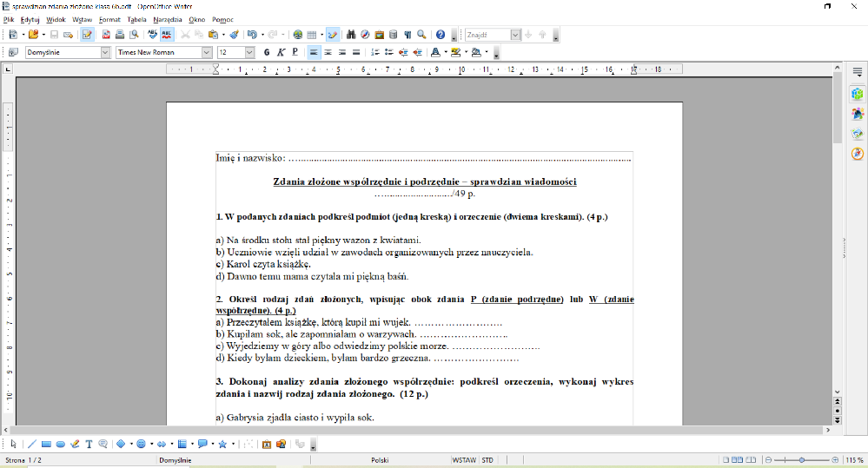Open the Format menu
The image size is (868, 468).
109,18
